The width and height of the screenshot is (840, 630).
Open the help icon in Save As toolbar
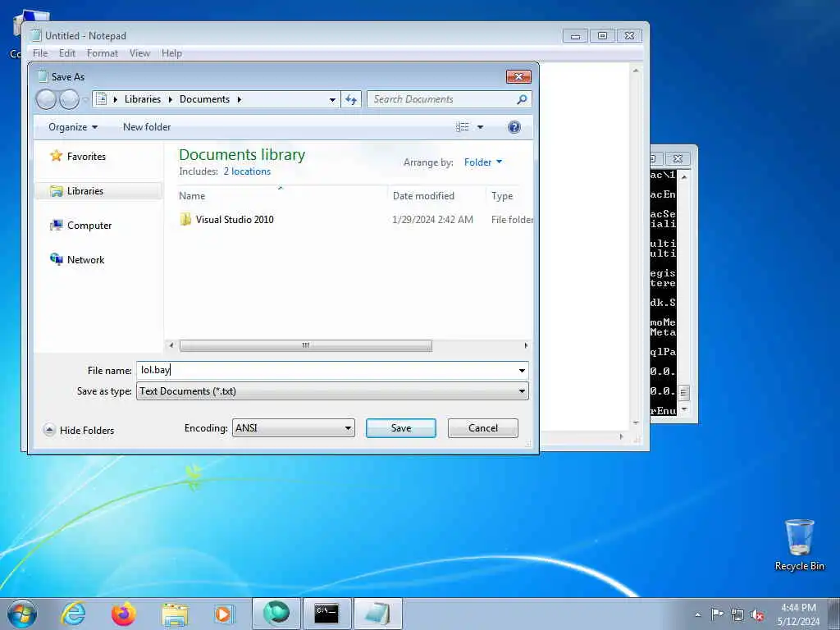click(x=514, y=127)
